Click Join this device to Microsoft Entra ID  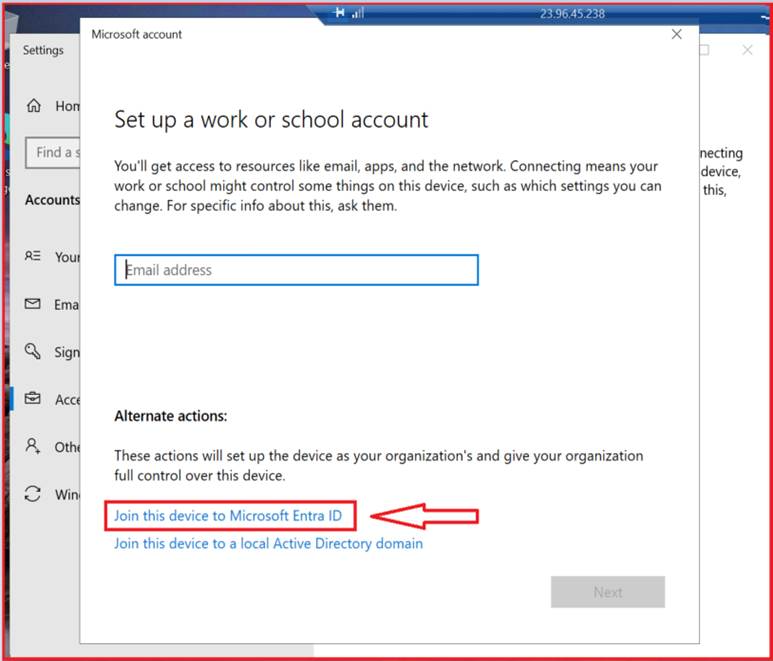[x=228, y=516]
